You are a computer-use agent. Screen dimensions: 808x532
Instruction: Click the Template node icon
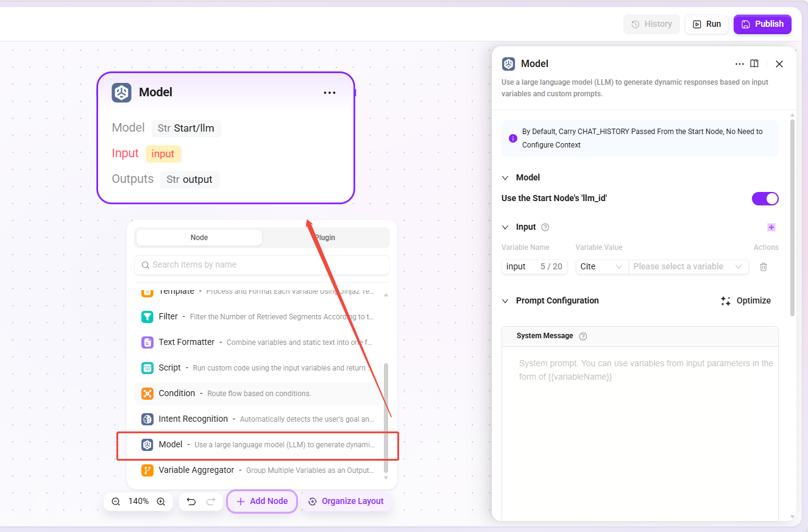click(x=147, y=292)
